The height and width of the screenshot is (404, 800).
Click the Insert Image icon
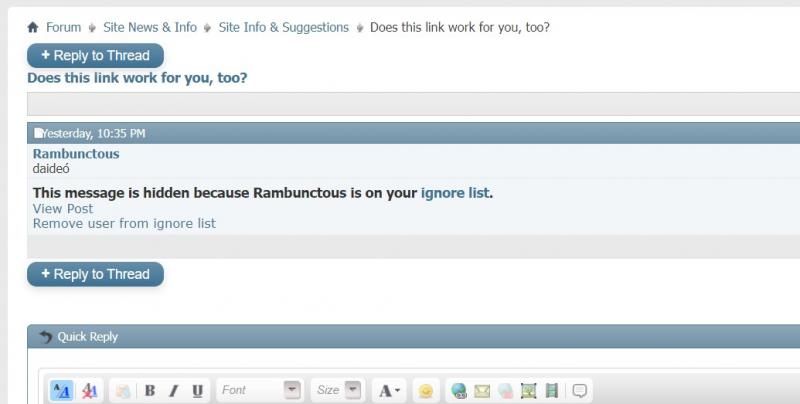click(x=529, y=391)
